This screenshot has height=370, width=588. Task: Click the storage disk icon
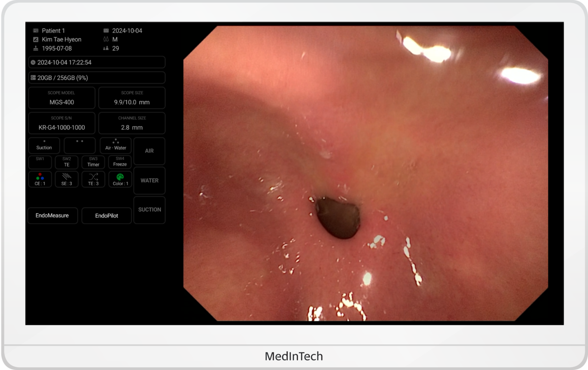point(33,78)
